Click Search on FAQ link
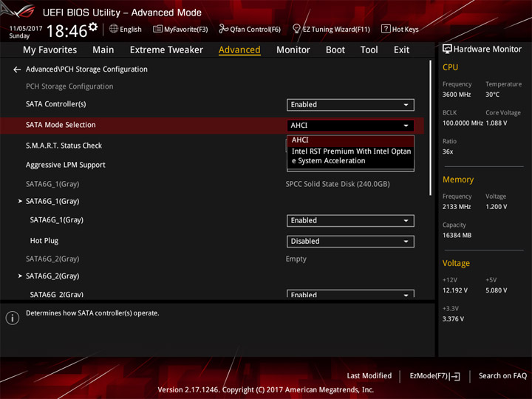Screen dimensions: 532x399 502,376
